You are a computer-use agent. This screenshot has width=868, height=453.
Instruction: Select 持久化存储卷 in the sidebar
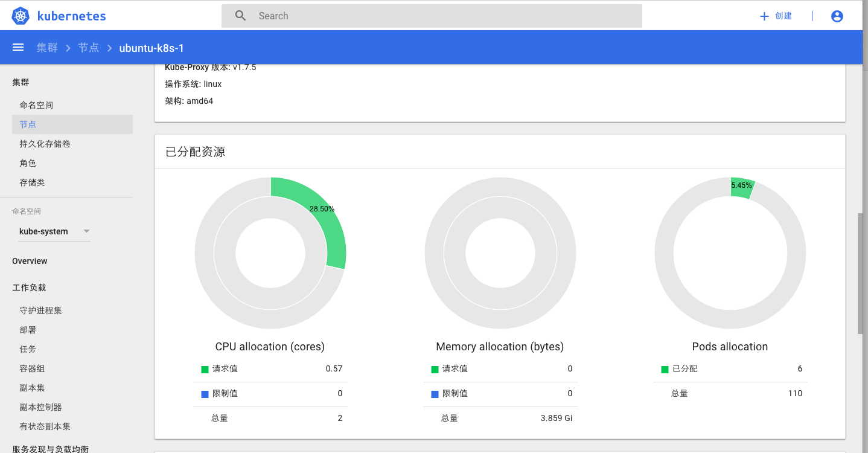[45, 144]
